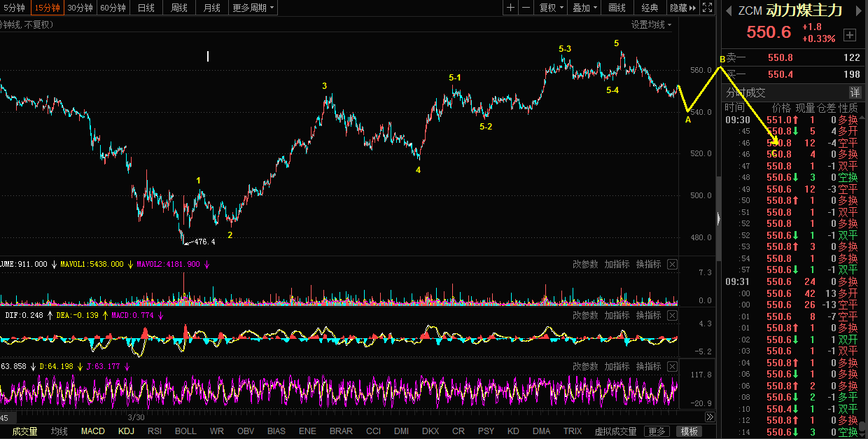
Task: Toggle the BIAS indicator
Action: [276, 431]
